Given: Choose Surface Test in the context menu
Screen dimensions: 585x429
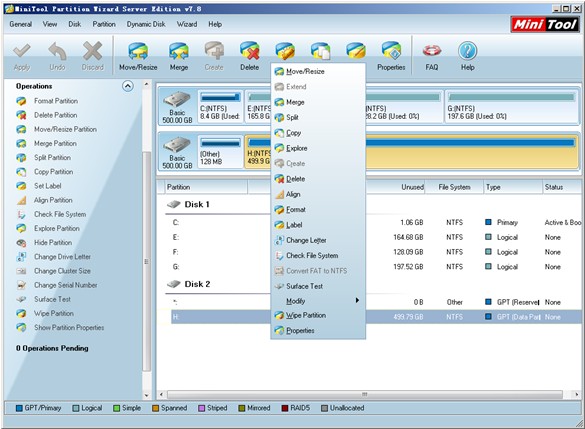Looking at the screenshot, I should pyautogui.click(x=318, y=286).
